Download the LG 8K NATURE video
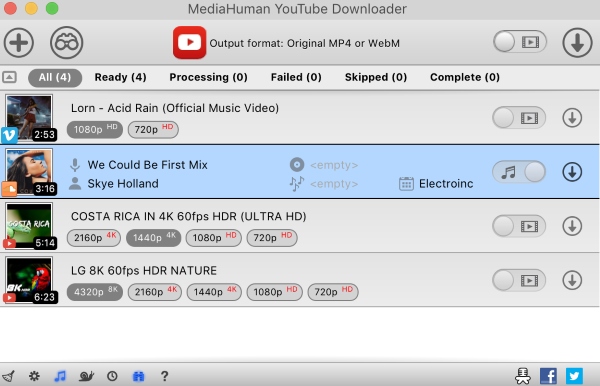 (x=572, y=280)
